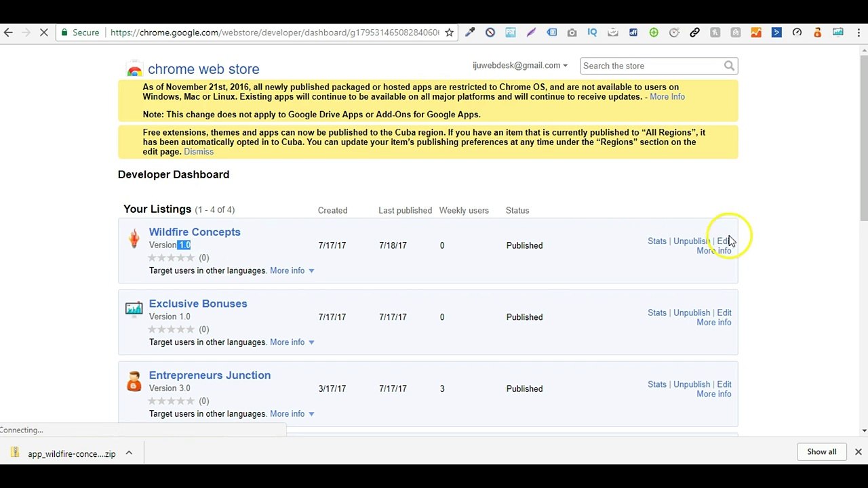Dismiss the Cuba region notice
The image size is (868, 488).
[199, 152]
